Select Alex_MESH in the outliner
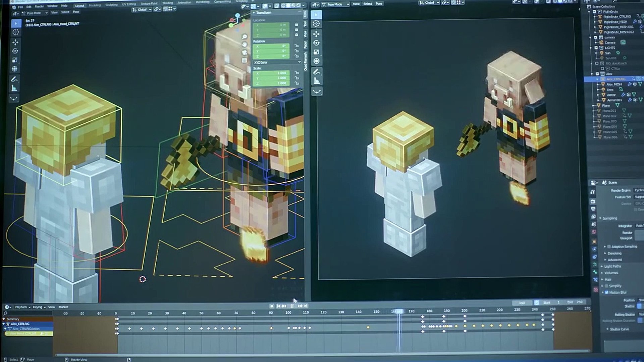Screen dimensions: 644x362 (614, 84)
